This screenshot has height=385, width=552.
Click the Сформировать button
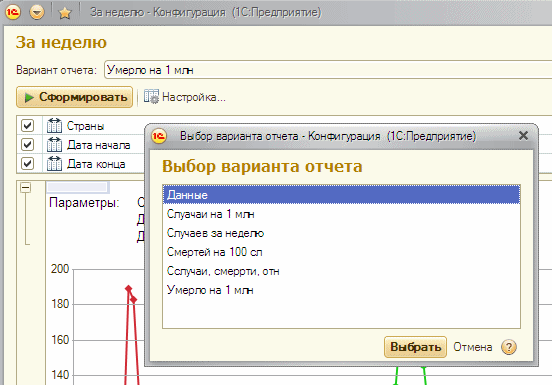click(75, 97)
